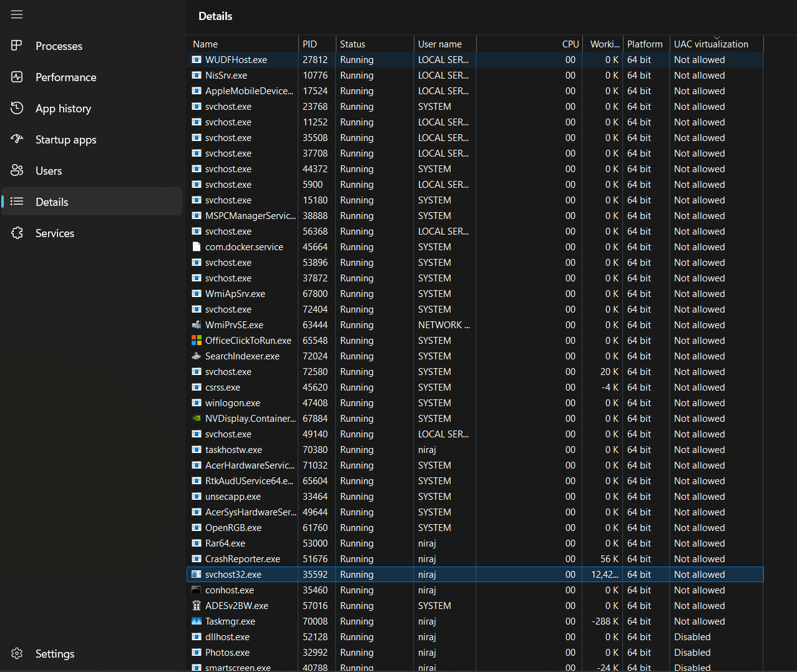Sort by the CPU column header

click(529, 44)
